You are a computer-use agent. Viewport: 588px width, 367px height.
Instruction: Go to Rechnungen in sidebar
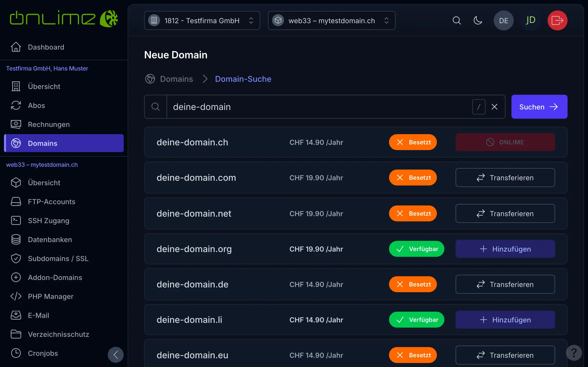49,124
